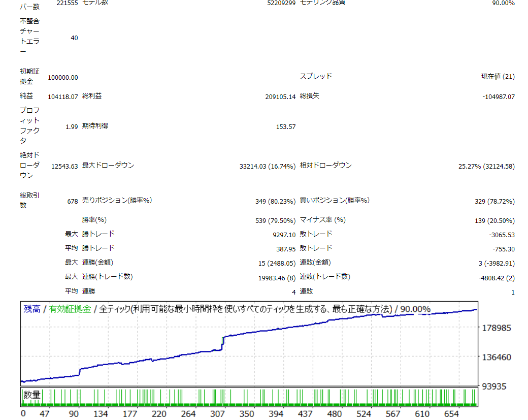This screenshot has height=420, width=528.
Task: Click the expected payoff value 153.57
Action: coord(285,126)
